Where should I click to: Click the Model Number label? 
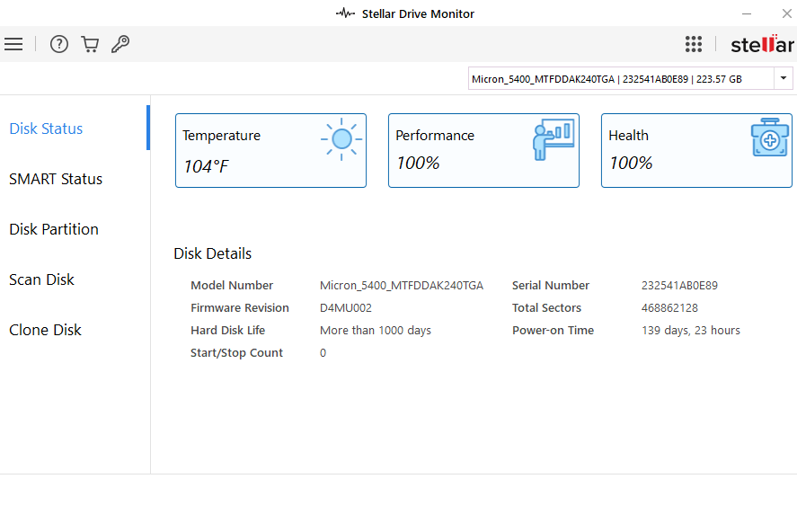click(232, 286)
